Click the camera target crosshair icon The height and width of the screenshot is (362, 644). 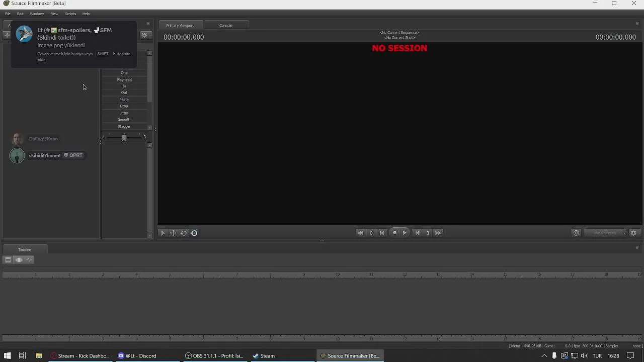pyautogui.click(x=577, y=233)
